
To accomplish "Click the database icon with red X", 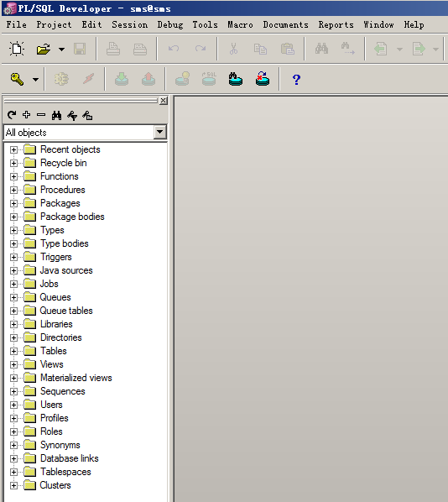I will click(x=263, y=79).
